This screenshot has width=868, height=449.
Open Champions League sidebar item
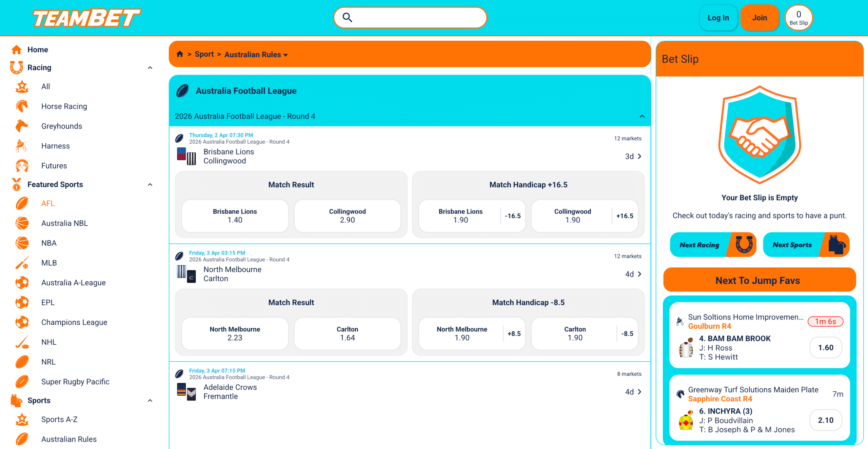point(74,322)
